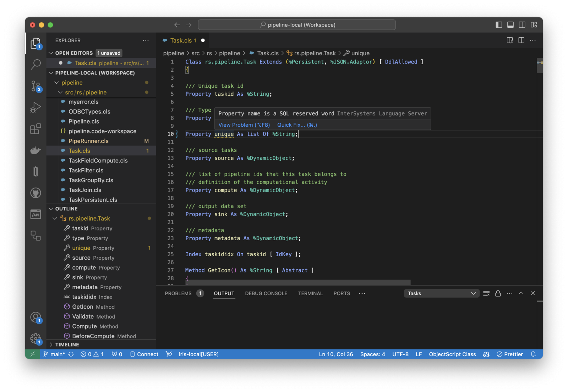This screenshot has height=392, width=568.
Task: Open the Search view in activity bar
Action: [36, 65]
